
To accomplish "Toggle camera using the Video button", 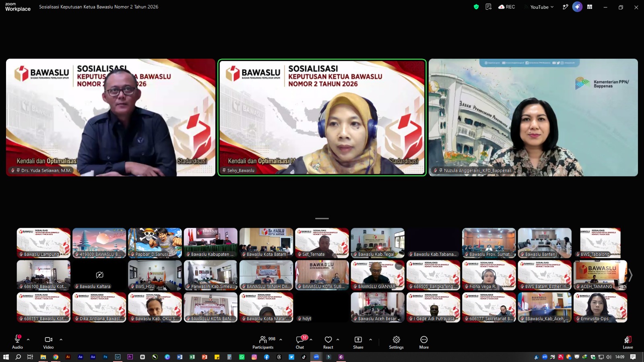I will click(x=48, y=341).
